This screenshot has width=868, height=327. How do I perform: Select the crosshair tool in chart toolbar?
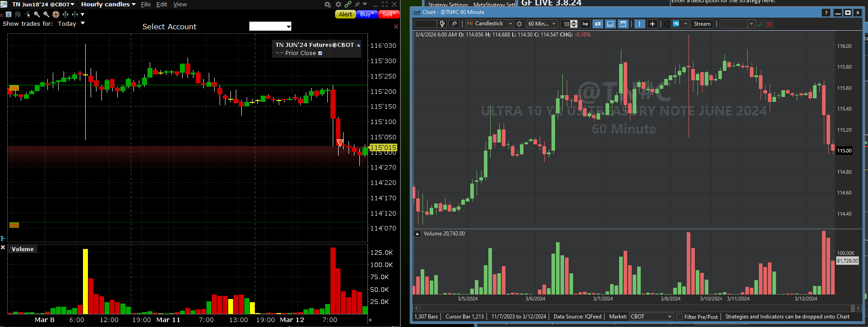point(56,14)
